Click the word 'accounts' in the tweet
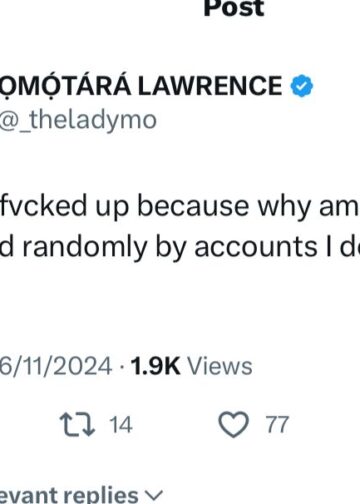This screenshot has height=504, width=360. coord(256,248)
